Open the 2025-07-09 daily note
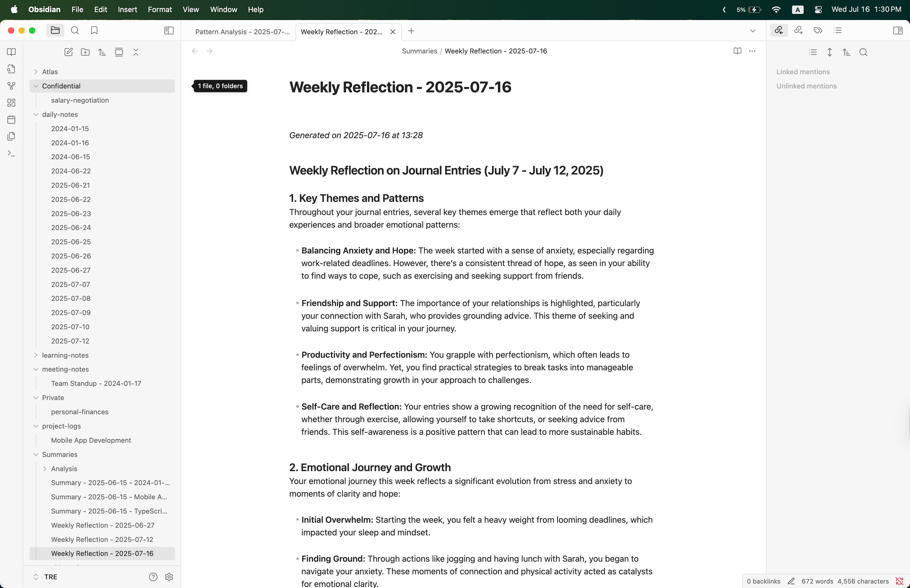Image resolution: width=910 pixels, height=588 pixels. (x=71, y=313)
